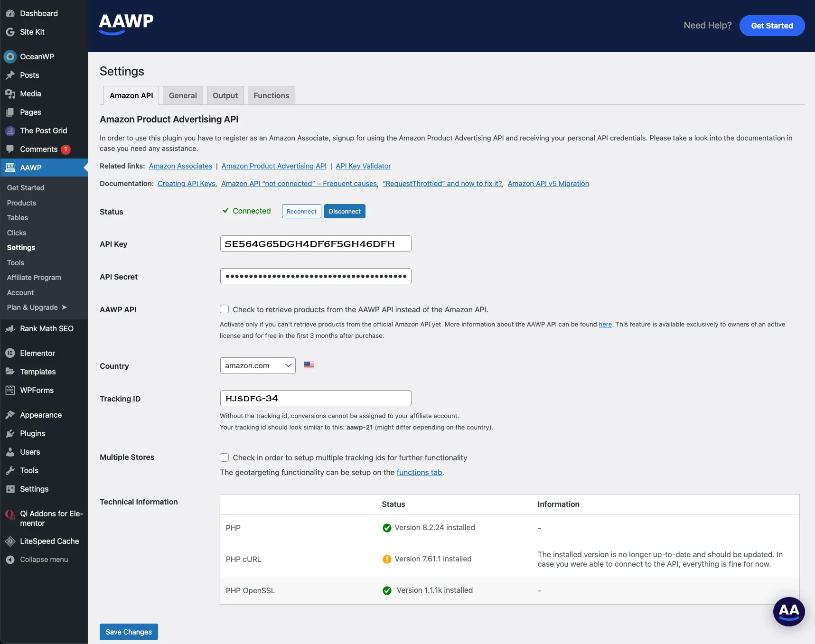Viewport: 815px width, 644px height.
Task: Click the Site Kit Google icon
Action: coord(10,32)
